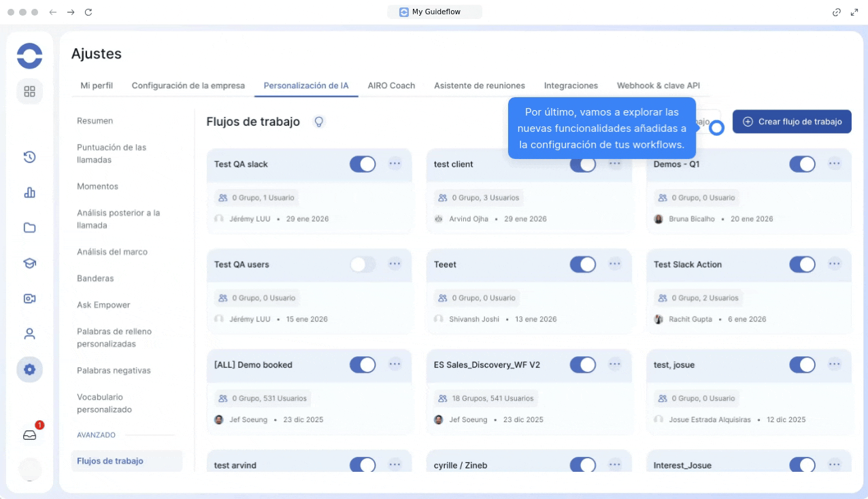Viewport: 868px width, 499px height.
Task: Open three-dot menu for ES Sales_Discovery_WF V2
Action: tap(614, 364)
